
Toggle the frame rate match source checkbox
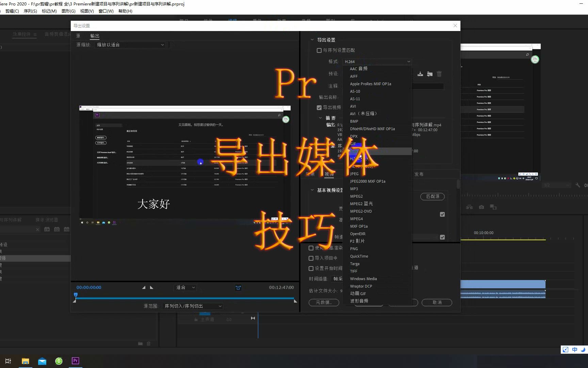[x=442, y=237]
